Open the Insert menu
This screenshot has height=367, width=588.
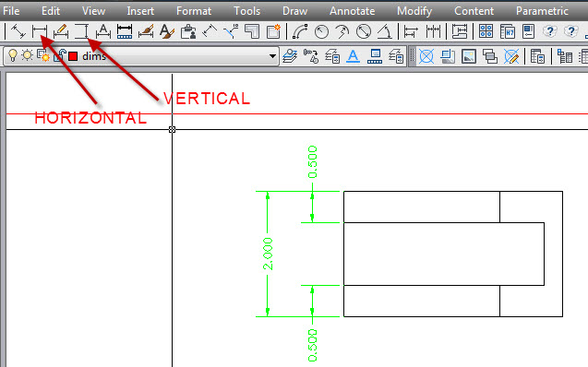pos(140,11)
